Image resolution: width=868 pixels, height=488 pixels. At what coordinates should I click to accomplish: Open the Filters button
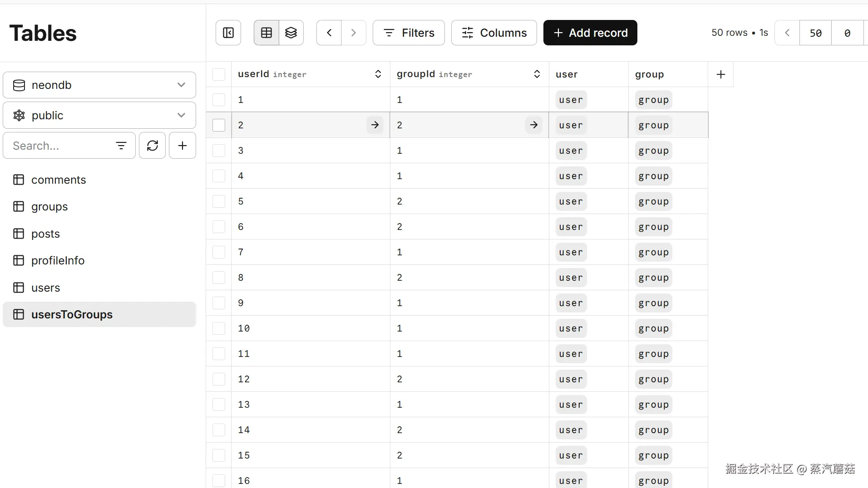[409, 33]
